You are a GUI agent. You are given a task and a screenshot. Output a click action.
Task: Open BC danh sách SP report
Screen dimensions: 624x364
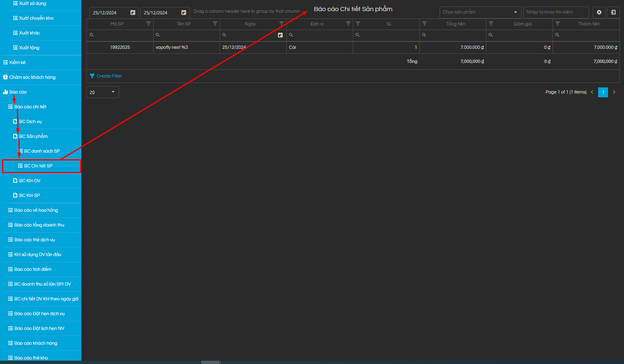41,151
